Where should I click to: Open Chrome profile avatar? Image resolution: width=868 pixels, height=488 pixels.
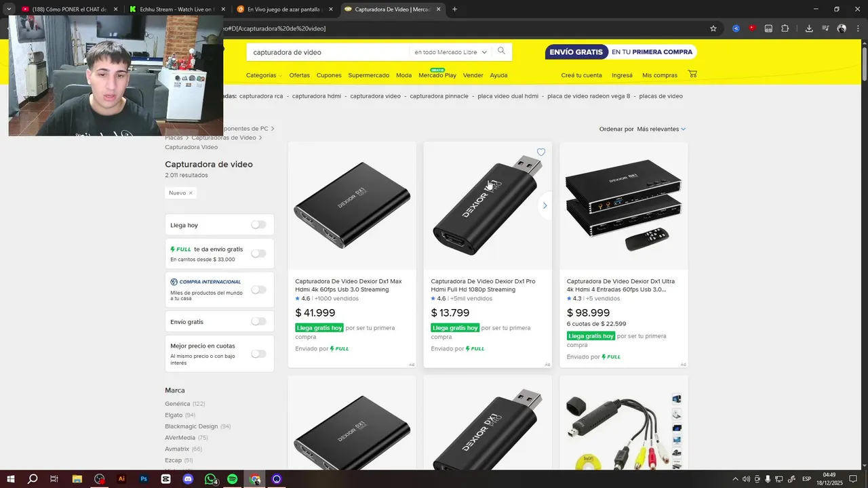click(x=842, y=28)
